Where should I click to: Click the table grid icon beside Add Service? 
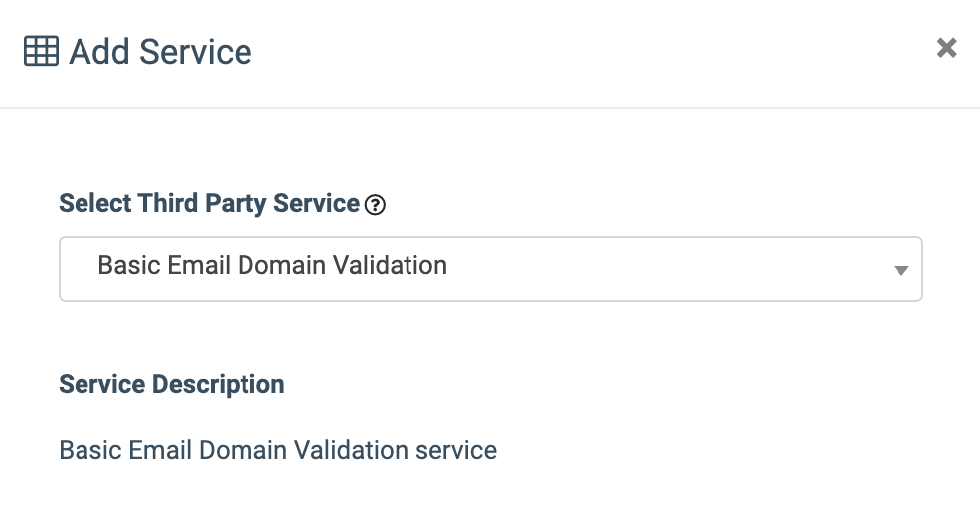pyautogui.click(x=42, y=51)
